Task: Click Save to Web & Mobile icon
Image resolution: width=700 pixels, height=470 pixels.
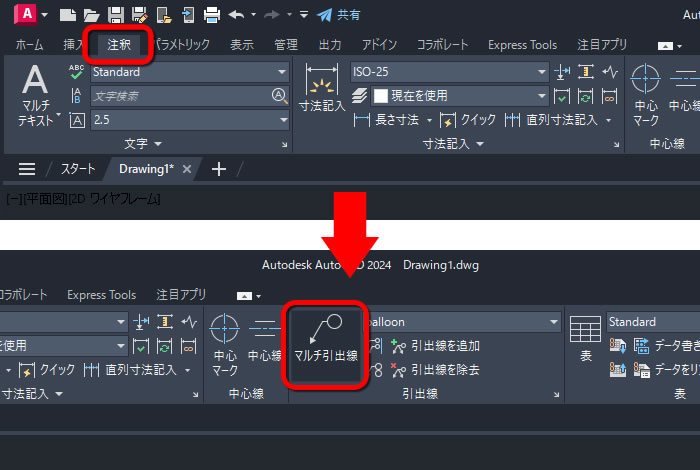Action: click(188, 15)
